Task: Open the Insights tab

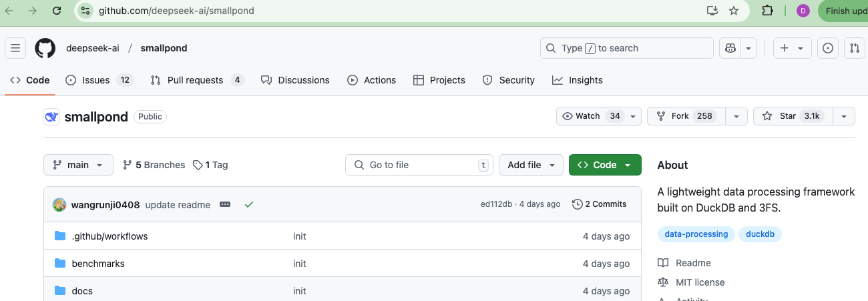Action: pos(578,80)
